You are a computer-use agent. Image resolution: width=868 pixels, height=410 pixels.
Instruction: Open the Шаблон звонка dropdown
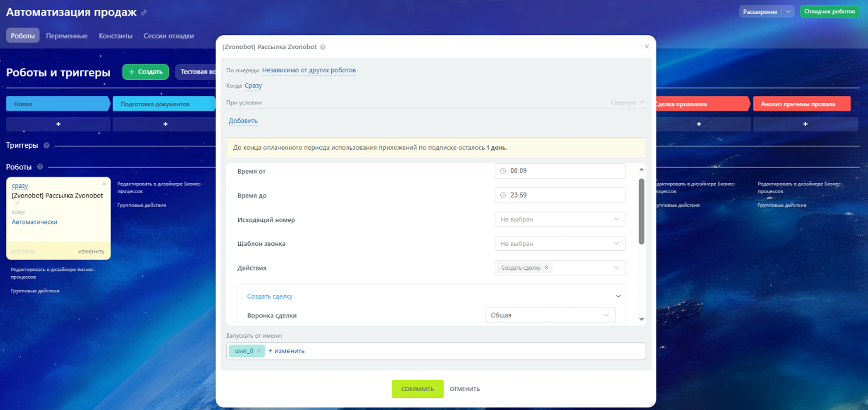point(560,244)
